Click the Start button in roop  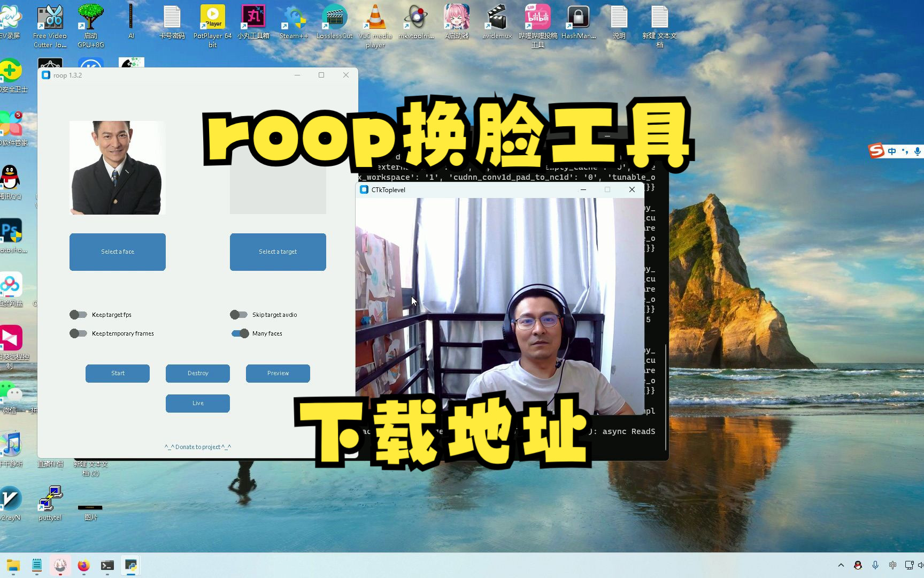pyautogui.click(x=118, y=373)
